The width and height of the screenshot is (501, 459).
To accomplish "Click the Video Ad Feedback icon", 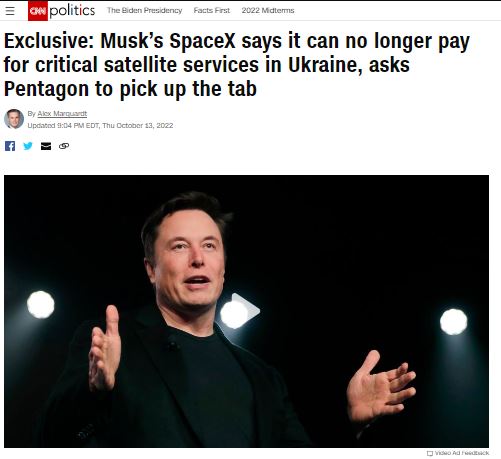I will point(430,453).
